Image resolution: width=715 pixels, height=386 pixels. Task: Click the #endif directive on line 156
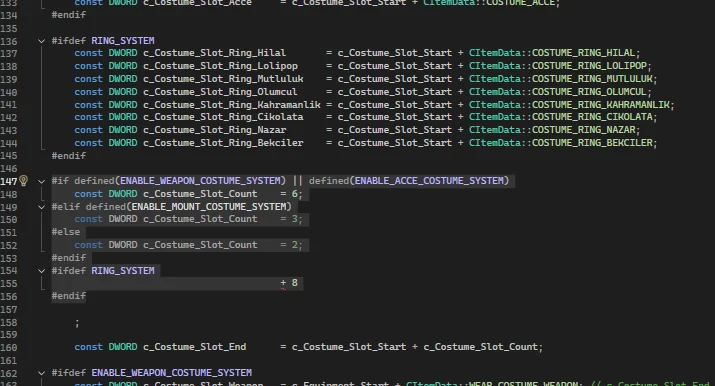(68, 296)
